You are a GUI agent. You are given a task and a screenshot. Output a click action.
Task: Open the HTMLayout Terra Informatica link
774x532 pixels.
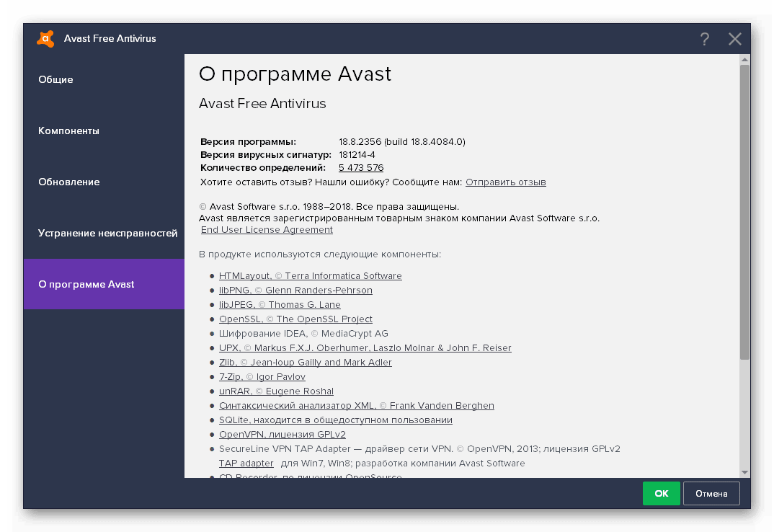tap(310, 276)
